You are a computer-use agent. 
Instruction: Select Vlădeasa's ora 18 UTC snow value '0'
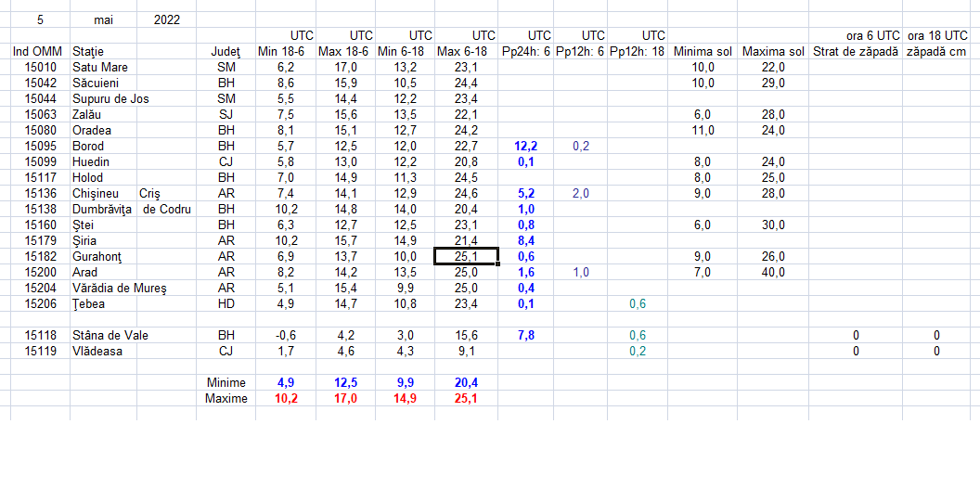click(x=936, y=352)
